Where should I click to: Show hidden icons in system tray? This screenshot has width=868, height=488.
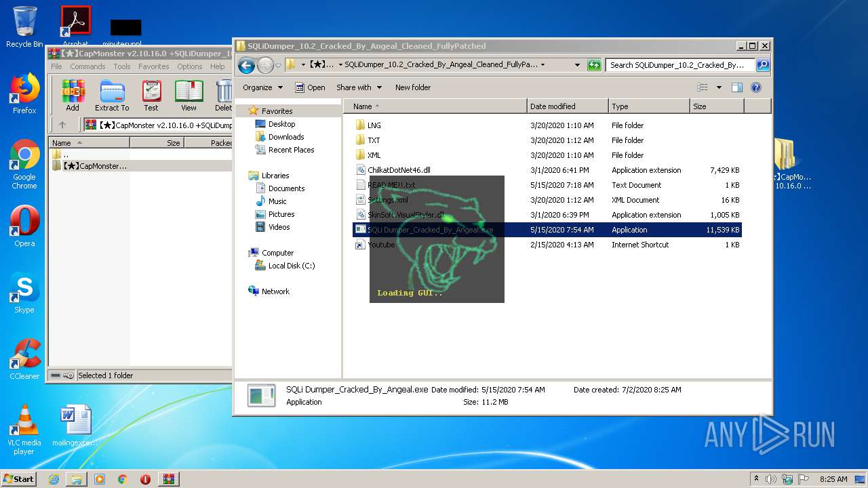tap(756, 479)
